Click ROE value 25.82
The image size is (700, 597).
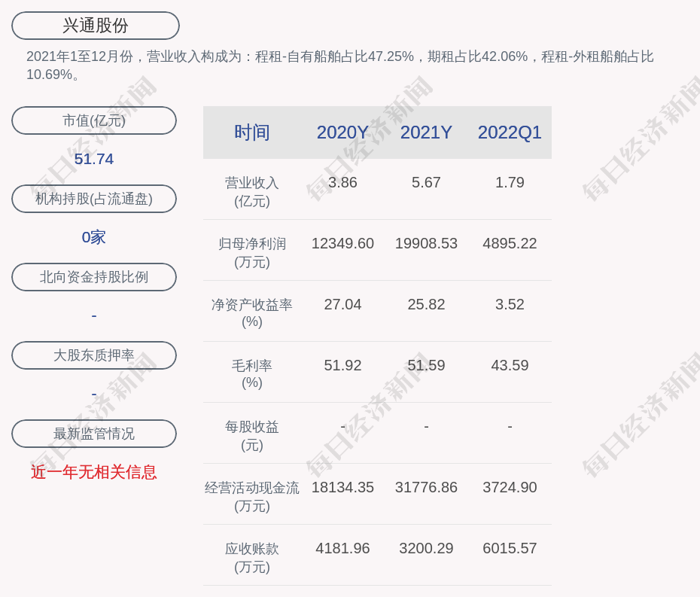[426, 305]
